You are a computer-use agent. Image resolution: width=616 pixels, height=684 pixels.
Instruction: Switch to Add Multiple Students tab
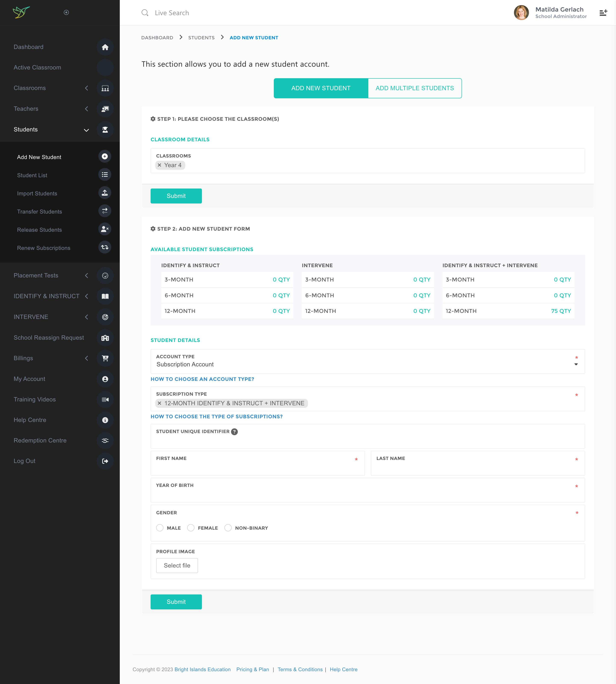pos(415,88)
